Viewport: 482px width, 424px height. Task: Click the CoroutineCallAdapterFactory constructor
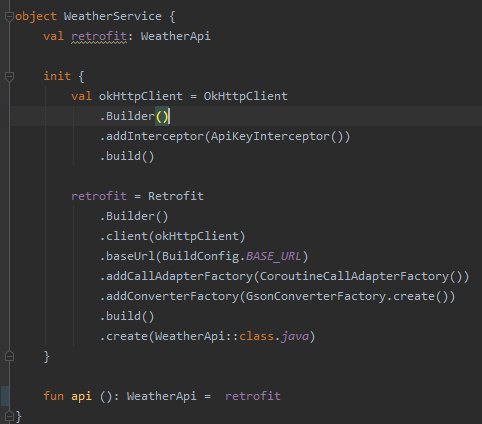pos(354,276)
